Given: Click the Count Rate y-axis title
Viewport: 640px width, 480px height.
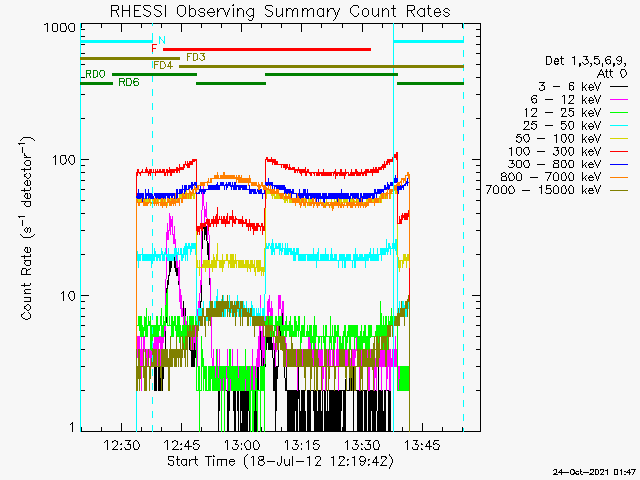Looking at the screenshot, I should pos(26,229).
